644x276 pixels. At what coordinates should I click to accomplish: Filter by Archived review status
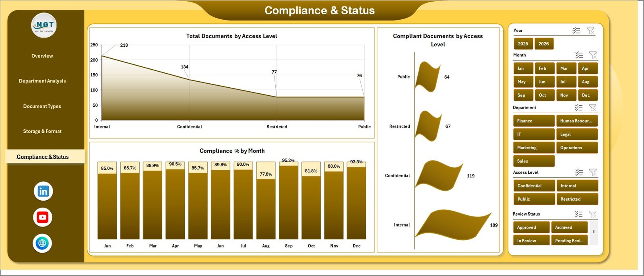pos(569,227)
